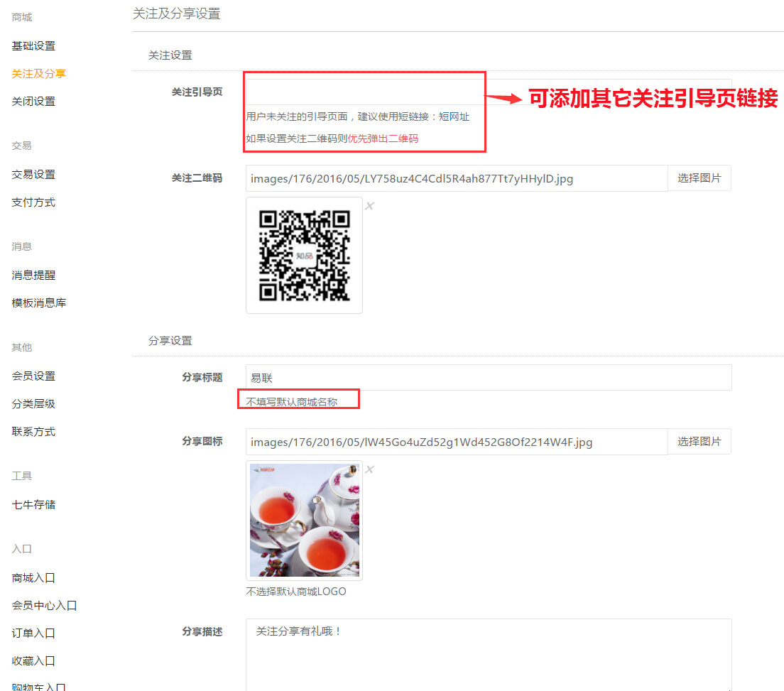Image resolution: width=784 pixels, height=691 pixels.
Task: Remove the follow QR code image
Action: [369, 206]
